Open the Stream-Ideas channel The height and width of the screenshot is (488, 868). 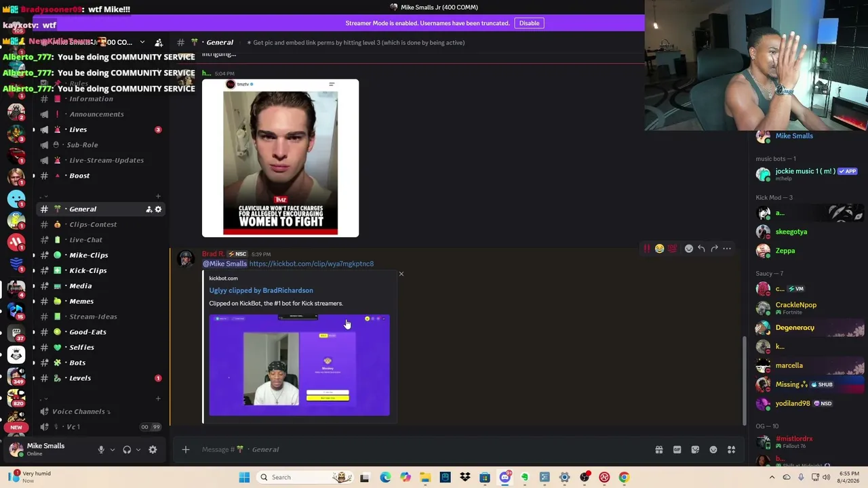pyautogui.click(x=93, y=317)
